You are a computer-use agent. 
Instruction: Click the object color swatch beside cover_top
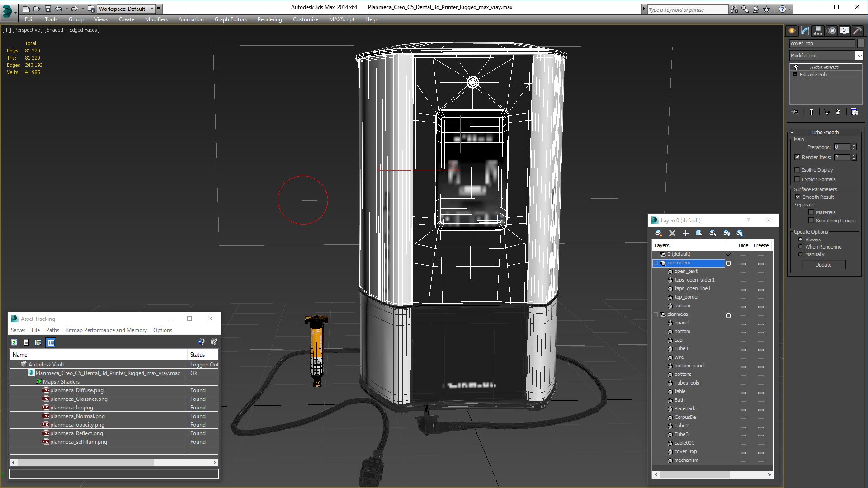[861, 43]
